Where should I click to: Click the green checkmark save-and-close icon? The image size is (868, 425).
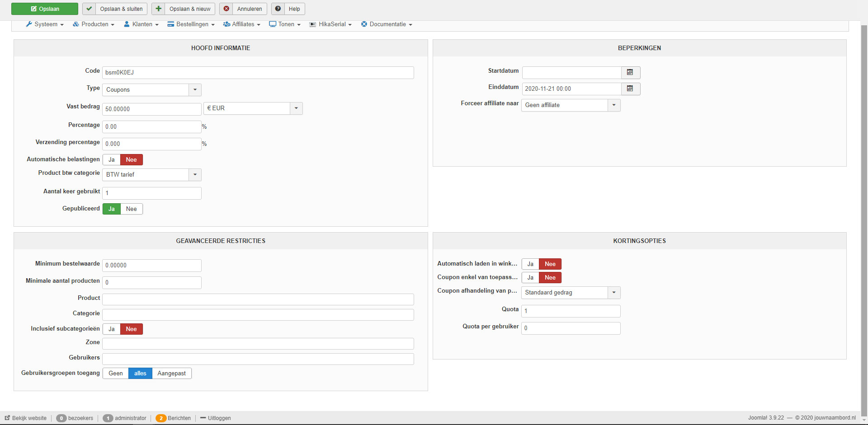[x=89, y=9]
